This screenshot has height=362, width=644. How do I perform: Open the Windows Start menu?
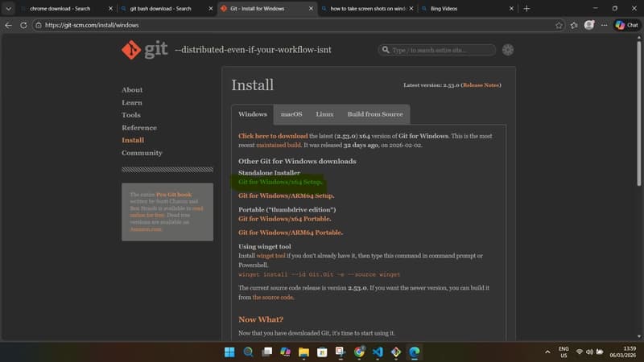tap(229, 352)
